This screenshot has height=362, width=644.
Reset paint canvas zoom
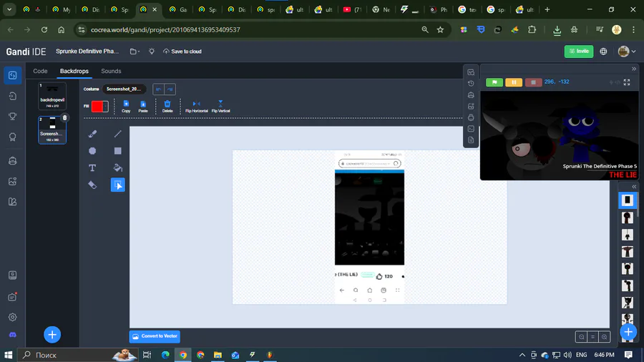pos(592,337)
